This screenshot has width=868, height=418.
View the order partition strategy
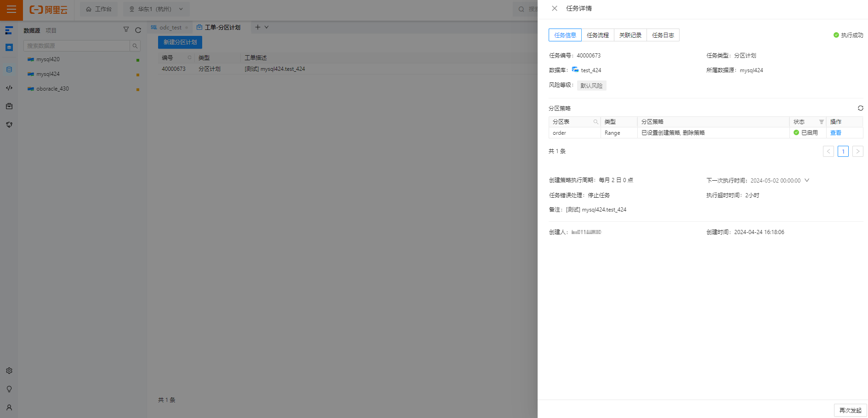[x=836, y=133]
